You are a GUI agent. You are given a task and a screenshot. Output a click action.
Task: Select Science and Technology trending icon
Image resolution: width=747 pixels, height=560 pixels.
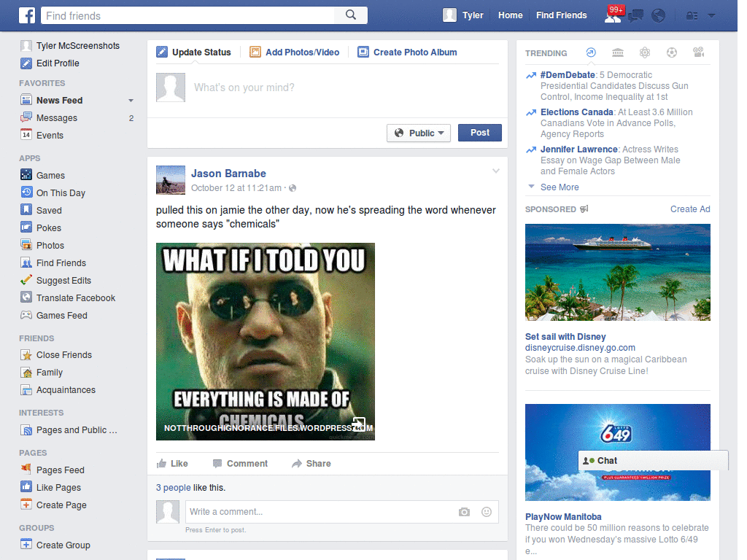tap(645, 52)
